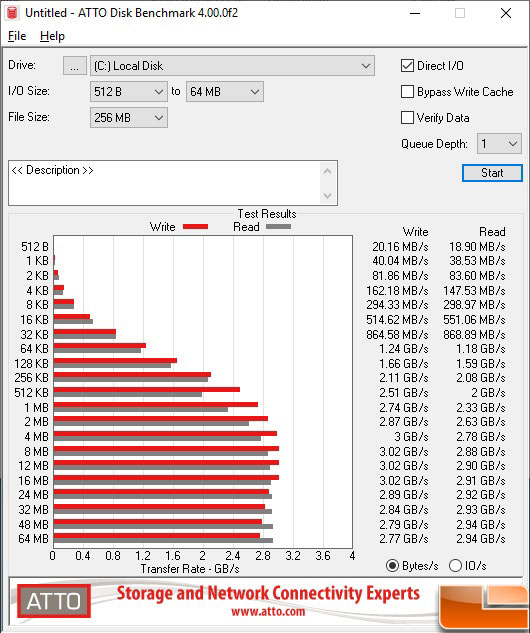The image size is (530, 633).
Task: Click the Read column header in results
Action: pyautogui.click(x=492, y=232)
